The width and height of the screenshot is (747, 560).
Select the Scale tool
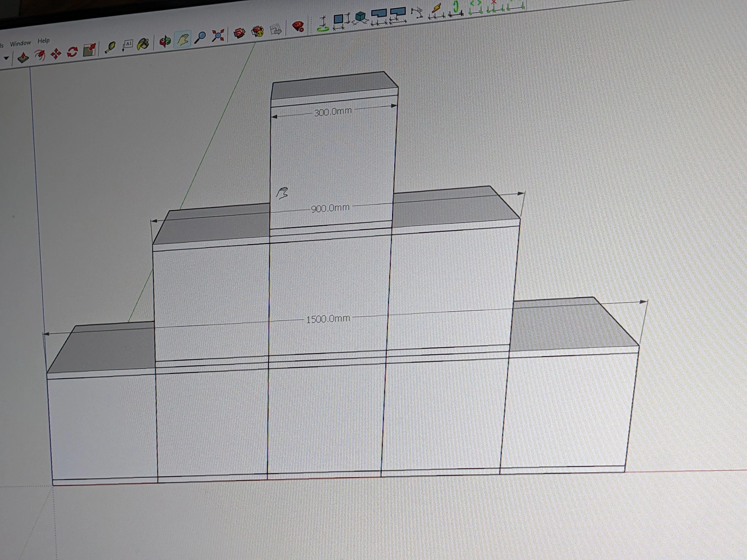[x=89, y=50]
